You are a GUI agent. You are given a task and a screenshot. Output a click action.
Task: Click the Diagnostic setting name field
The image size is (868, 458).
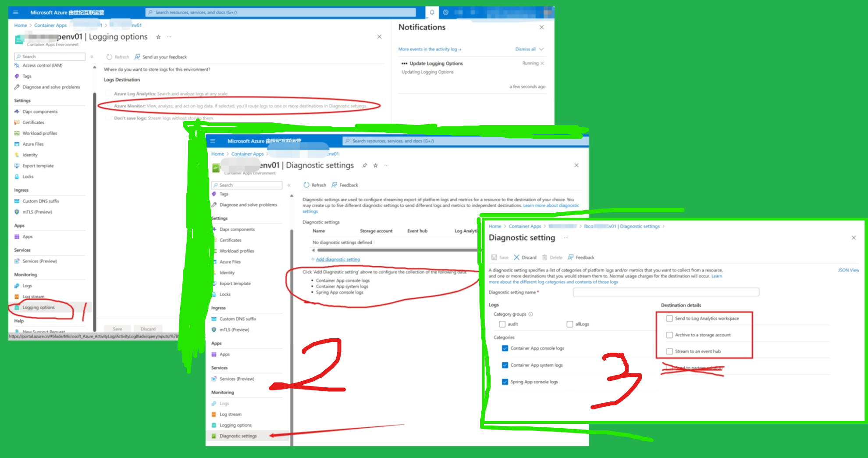point(665,292)
